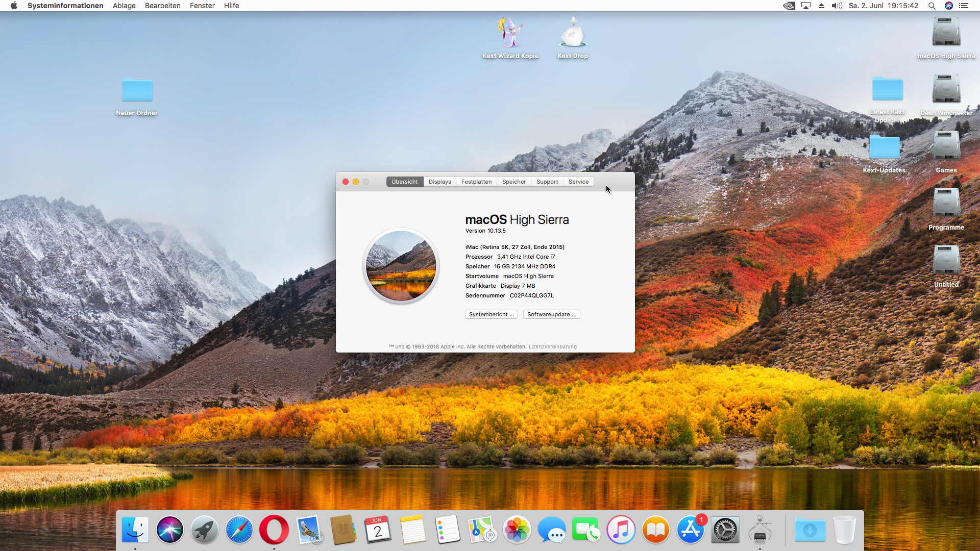
Task: Open System Preferences gear in Dock
Action: [x=725, y=530]
